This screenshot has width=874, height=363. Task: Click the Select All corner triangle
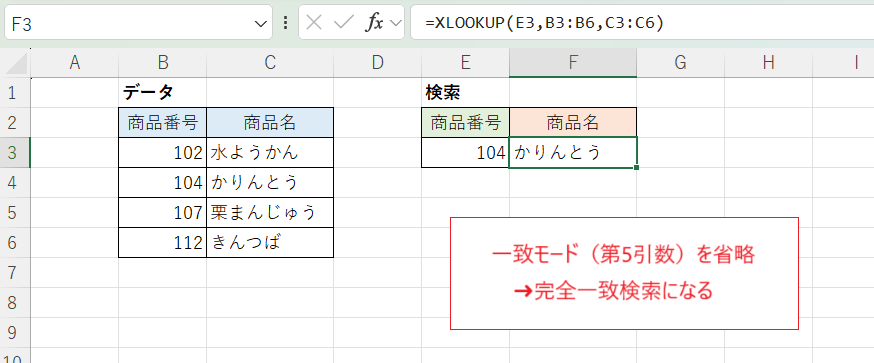coord(16,64)
